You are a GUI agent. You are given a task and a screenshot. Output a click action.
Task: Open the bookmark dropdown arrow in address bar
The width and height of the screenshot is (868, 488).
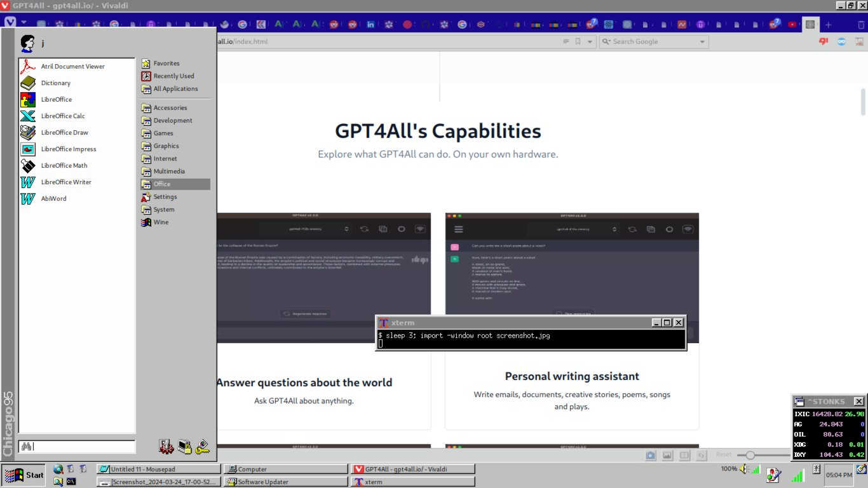click(x=590, y=42)
